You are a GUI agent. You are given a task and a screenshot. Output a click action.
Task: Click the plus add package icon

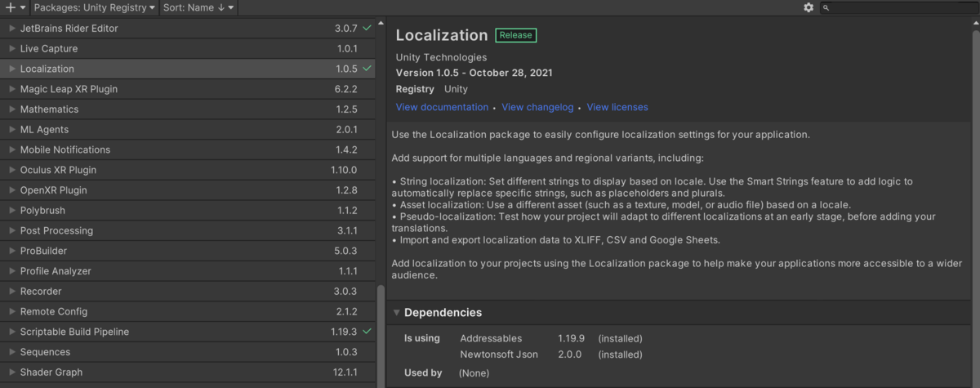[x=11, y=7]
